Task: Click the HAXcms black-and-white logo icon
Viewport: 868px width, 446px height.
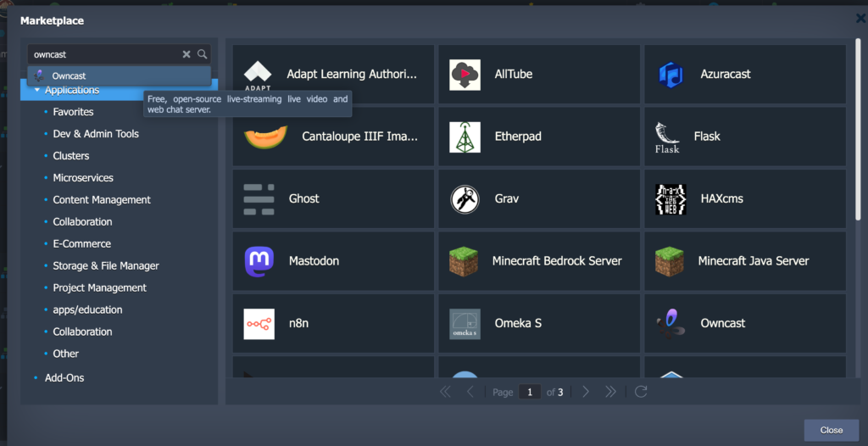Action: click(671, 199)
